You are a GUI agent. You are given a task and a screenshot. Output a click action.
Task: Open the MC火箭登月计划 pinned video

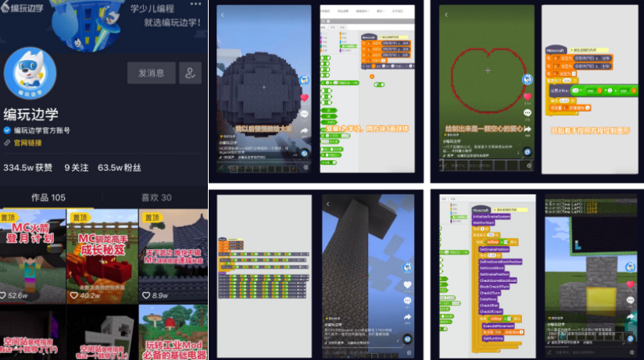(x=33, y=256)
